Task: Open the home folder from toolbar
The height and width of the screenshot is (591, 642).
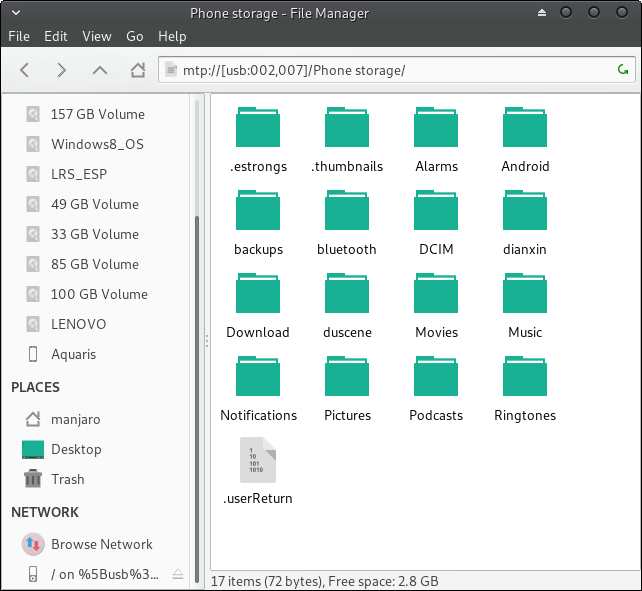Action: pyautogui.click(x=137, y=70)
